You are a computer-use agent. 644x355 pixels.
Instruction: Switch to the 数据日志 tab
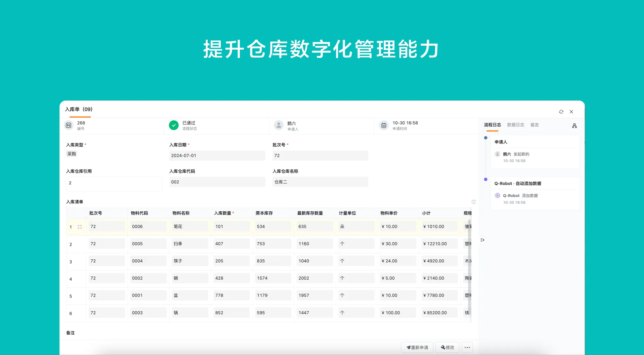point(516,125)
